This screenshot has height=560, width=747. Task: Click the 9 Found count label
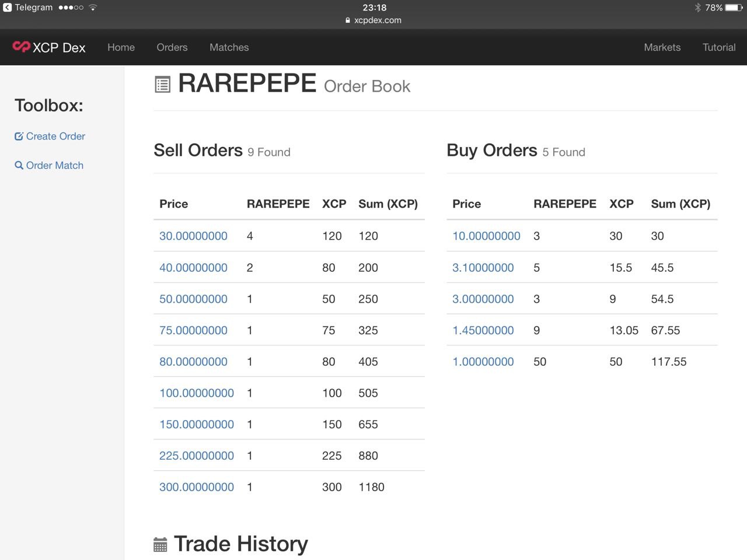click(269, 152)
